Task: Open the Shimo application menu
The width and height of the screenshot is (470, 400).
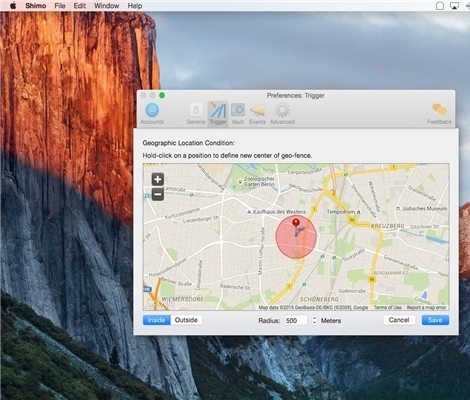Action: coord(36,6)
